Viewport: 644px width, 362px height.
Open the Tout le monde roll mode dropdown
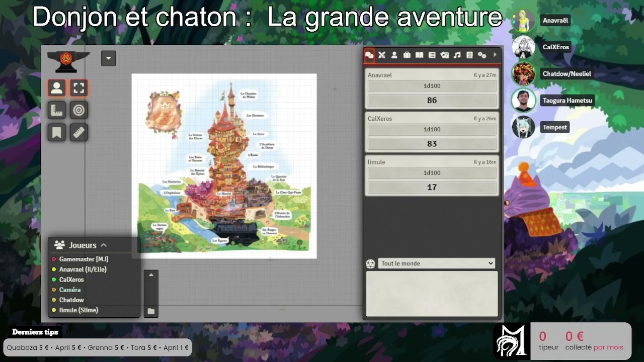pos(436,263)
